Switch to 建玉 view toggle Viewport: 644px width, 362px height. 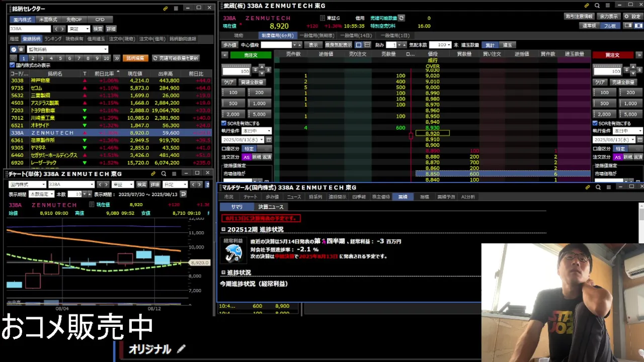[x=507, y=45]
